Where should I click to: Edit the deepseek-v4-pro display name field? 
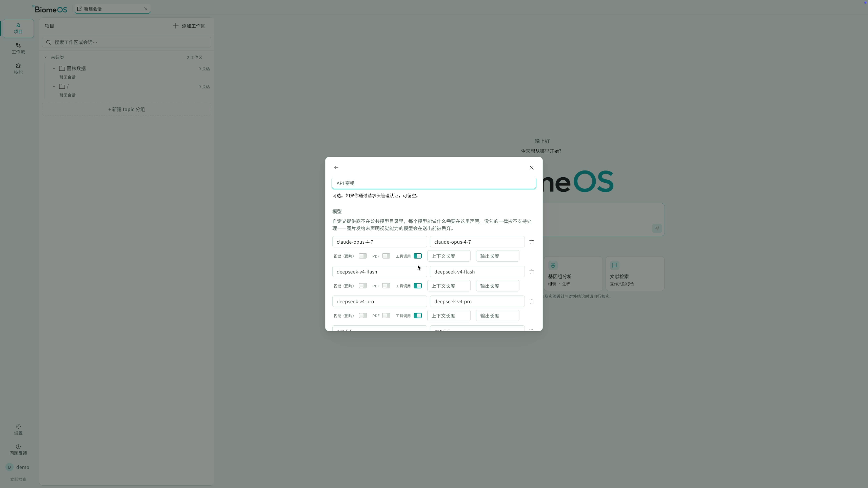477,301
